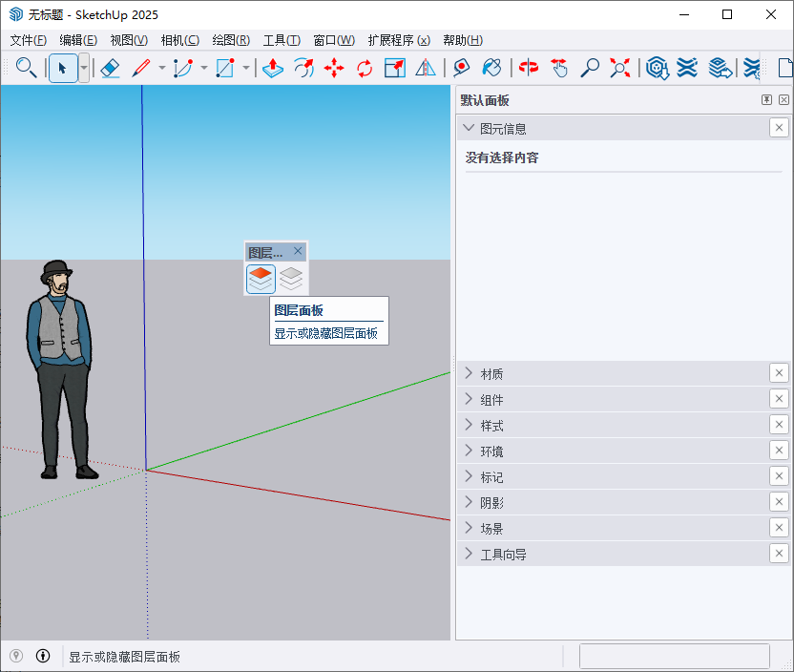Expand the 材质 panel section
This screenshot has width=794, height=672.
tap(468, 373)
